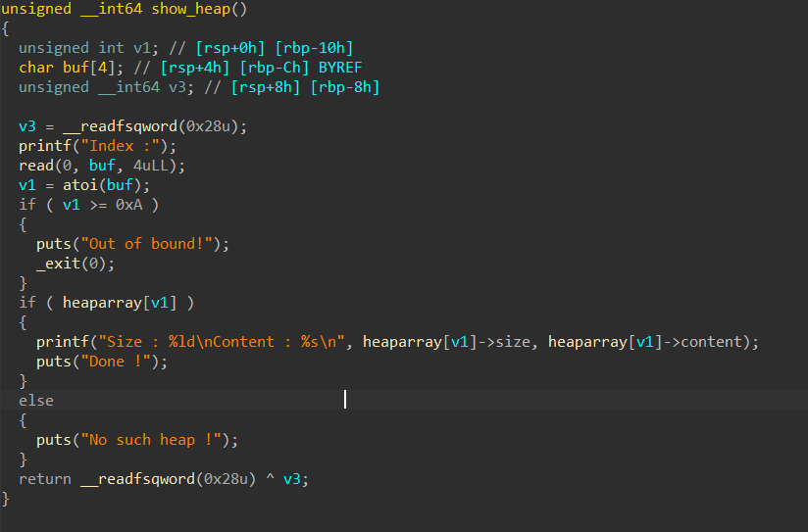Select the 'v1 >= 0xA' condition
This screenshot has height=532, width=808.
click(x=102, y=205)
